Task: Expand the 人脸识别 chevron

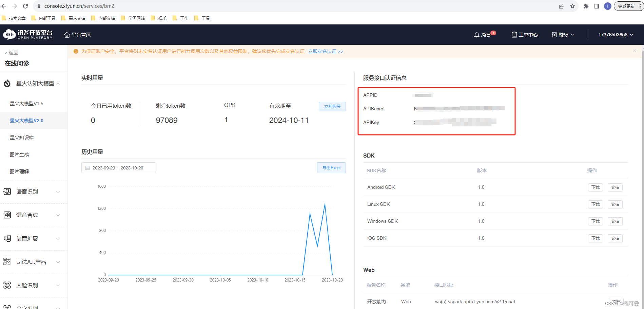Action: 58,286
